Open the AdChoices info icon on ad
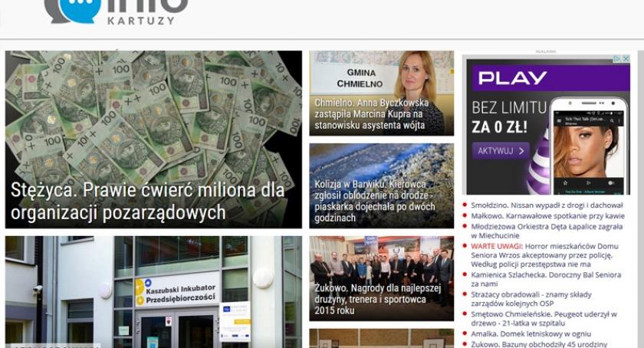 [x=617, y=59]
